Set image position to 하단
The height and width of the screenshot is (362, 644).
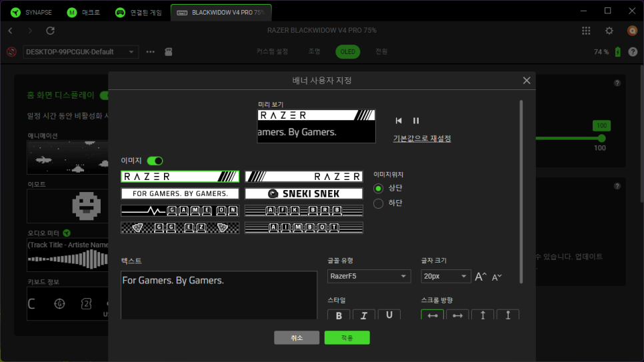point(378,203)
